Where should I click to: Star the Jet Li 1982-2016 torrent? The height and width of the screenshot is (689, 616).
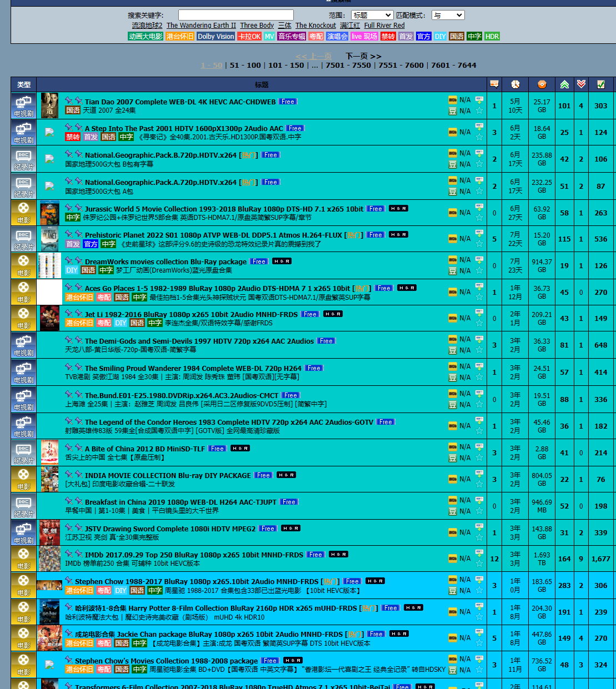[x=479, y=324]
